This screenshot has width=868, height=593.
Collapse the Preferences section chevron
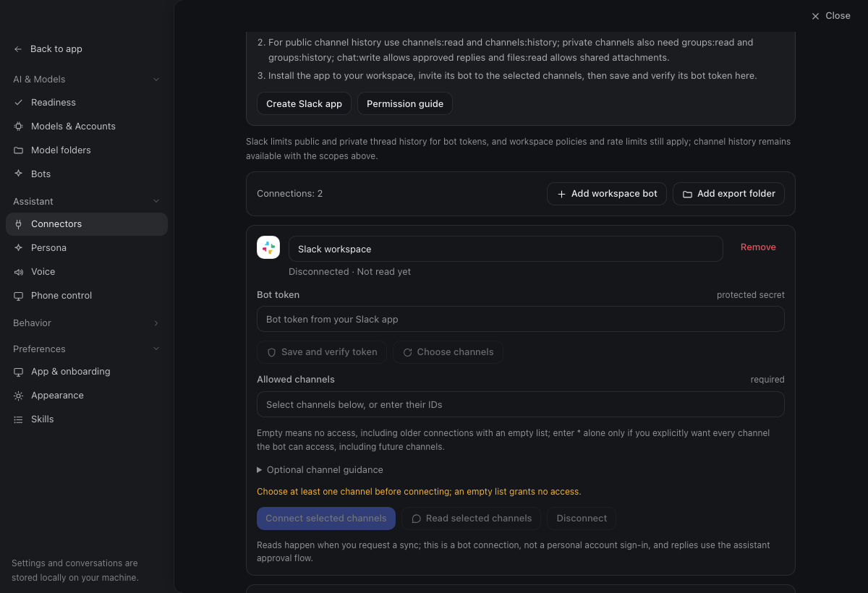pos(156,349)
